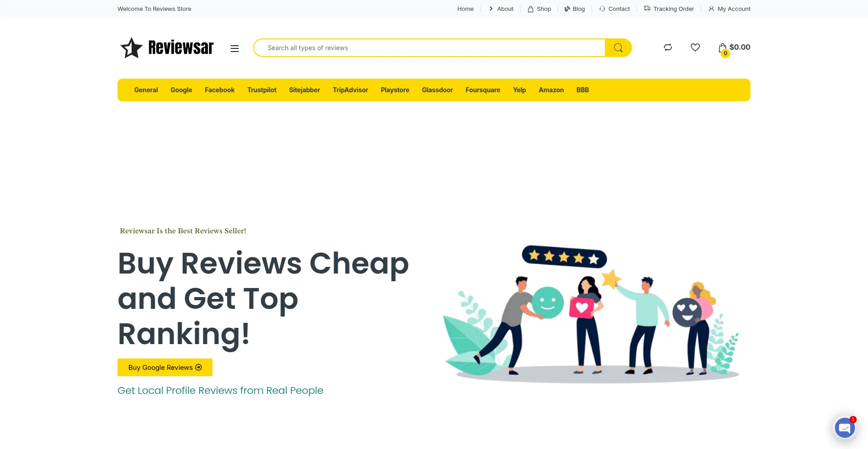Open the Amazon category
The width and height of the screenshot is (868, 449).
[x=551, y=90]
